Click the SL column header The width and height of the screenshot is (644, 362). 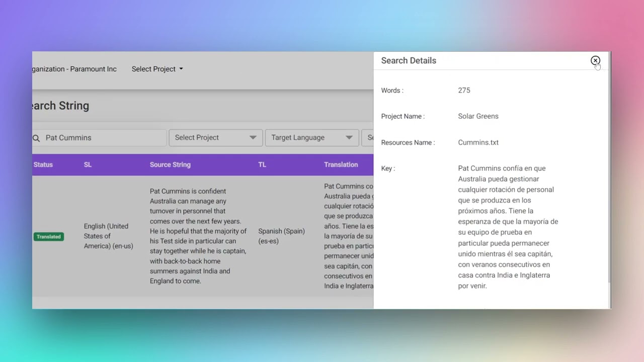[88, 164]
